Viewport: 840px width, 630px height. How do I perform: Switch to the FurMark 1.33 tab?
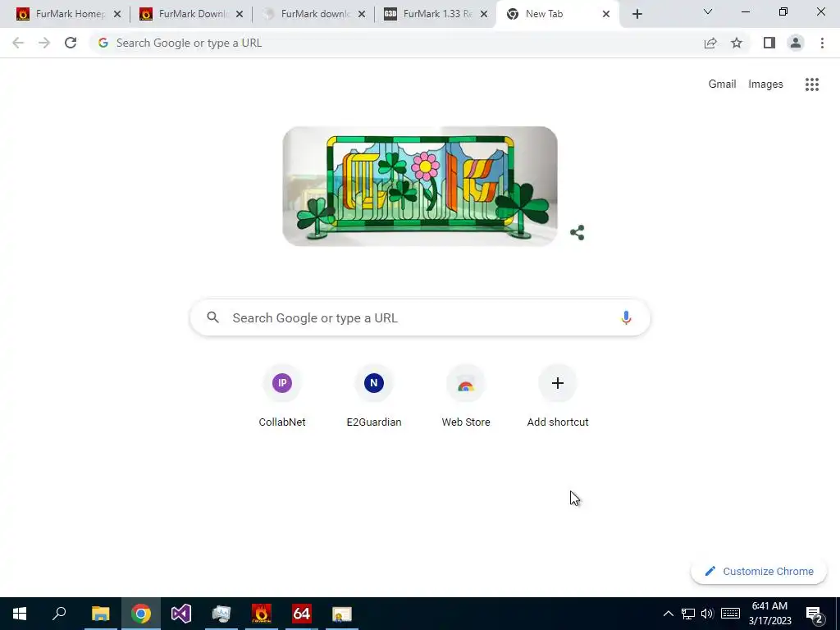click(436, 14)
